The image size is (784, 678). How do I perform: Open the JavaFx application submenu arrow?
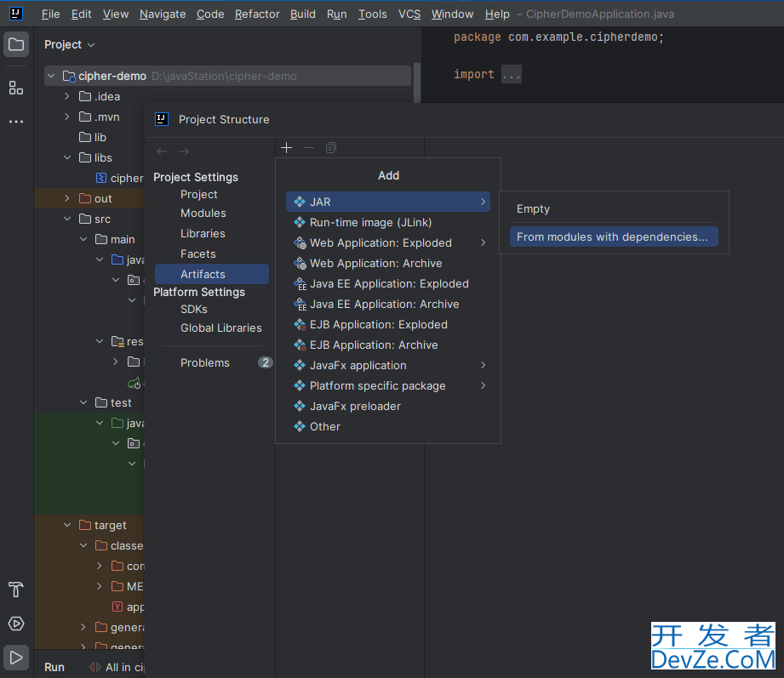[x=483, y=365]
